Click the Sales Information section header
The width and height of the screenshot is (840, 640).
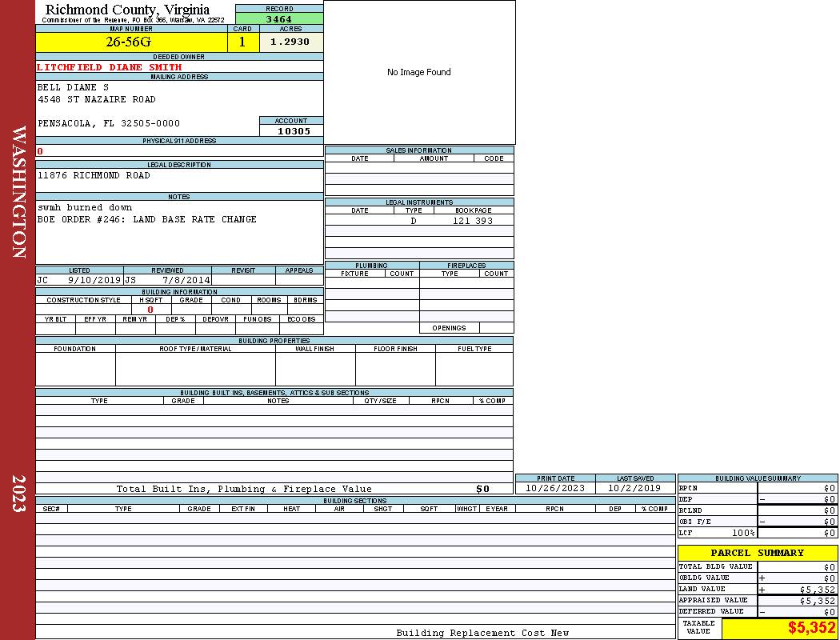418,150
